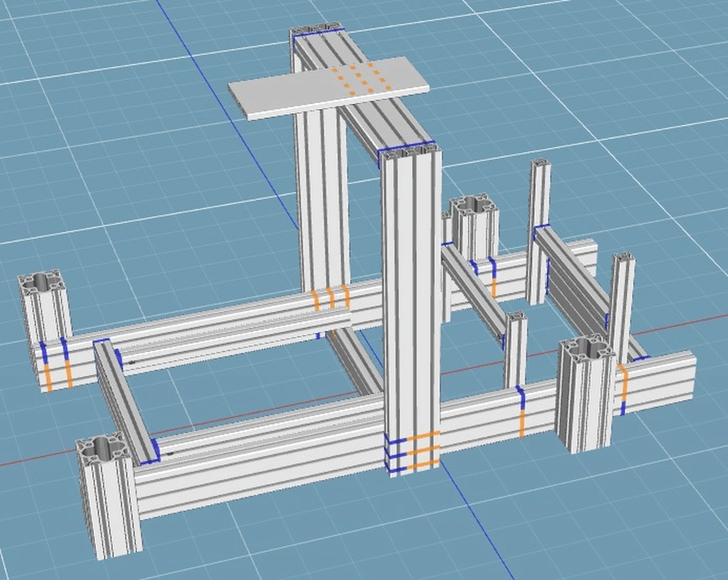The height and width of the screenshot is (580, 728).
Task: Click the three orange marks on rear beam
Action: [330, 298]
